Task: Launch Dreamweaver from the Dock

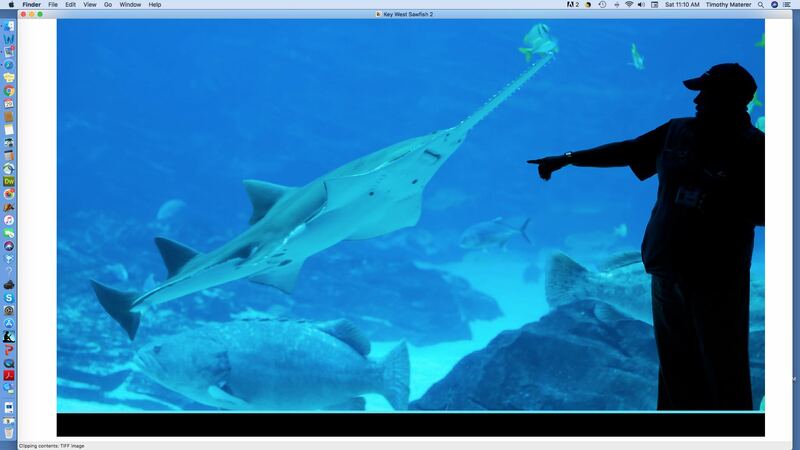Action: [x=9, y=181]
